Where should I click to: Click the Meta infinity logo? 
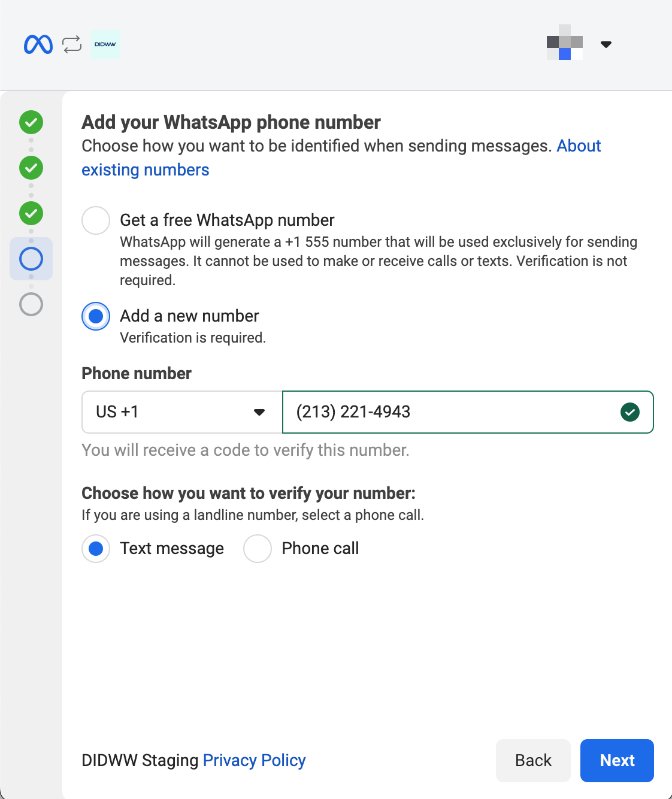coord(38,44)
